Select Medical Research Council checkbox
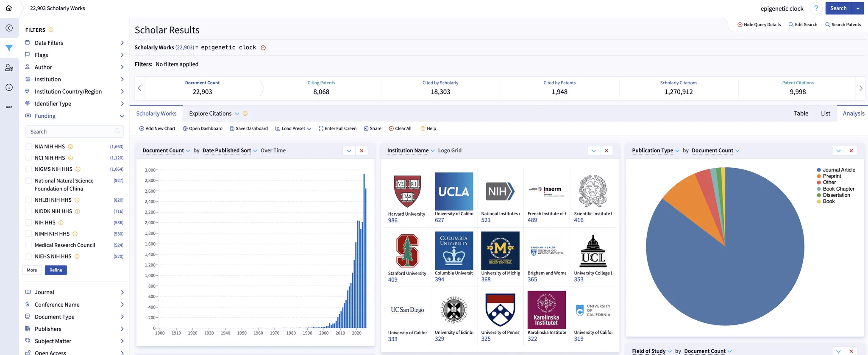868x355 pixels. click(x=28, y=245)
